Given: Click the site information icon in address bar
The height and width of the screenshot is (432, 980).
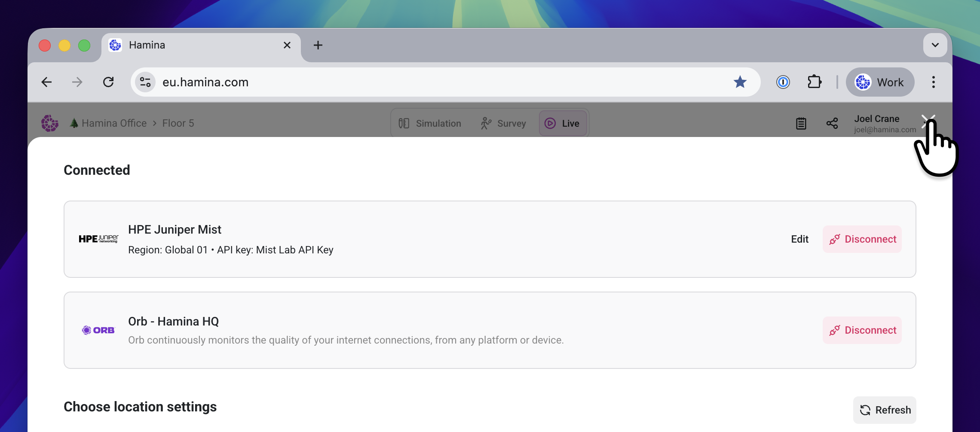Looking at the screenshot, I should [145, 82].
